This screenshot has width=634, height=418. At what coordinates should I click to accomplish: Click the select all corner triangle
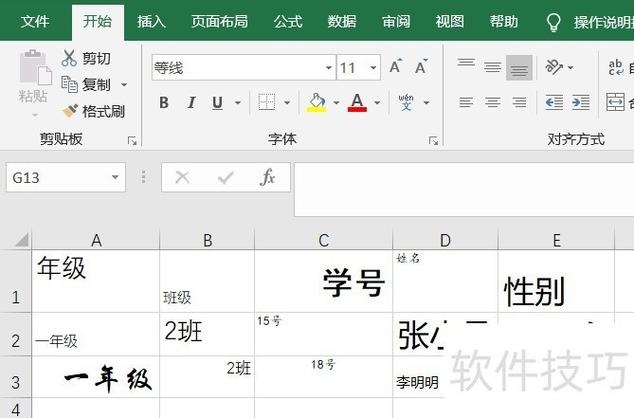22,240
